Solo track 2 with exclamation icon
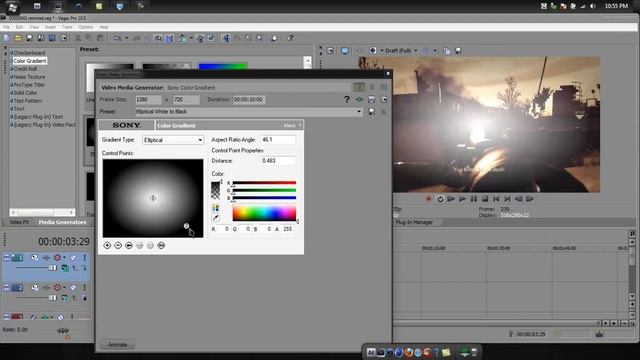 (x=84, y=288)
